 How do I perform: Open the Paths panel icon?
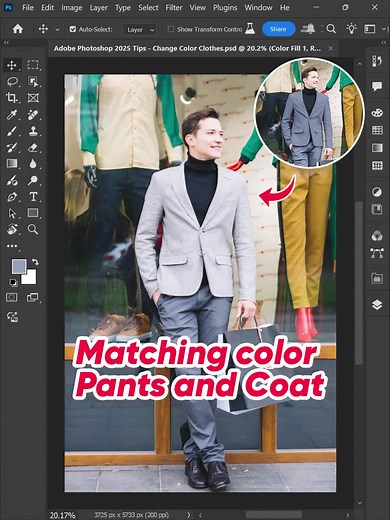(377, 253)
